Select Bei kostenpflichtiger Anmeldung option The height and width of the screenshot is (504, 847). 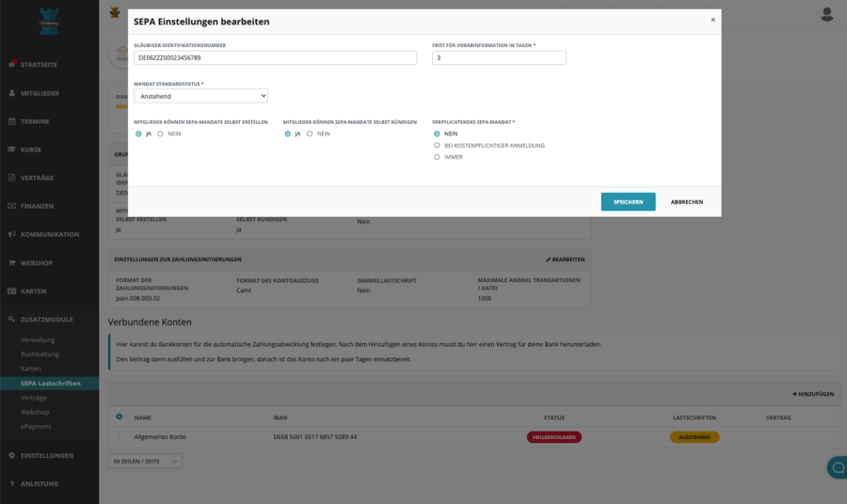[x=437, y=145]
